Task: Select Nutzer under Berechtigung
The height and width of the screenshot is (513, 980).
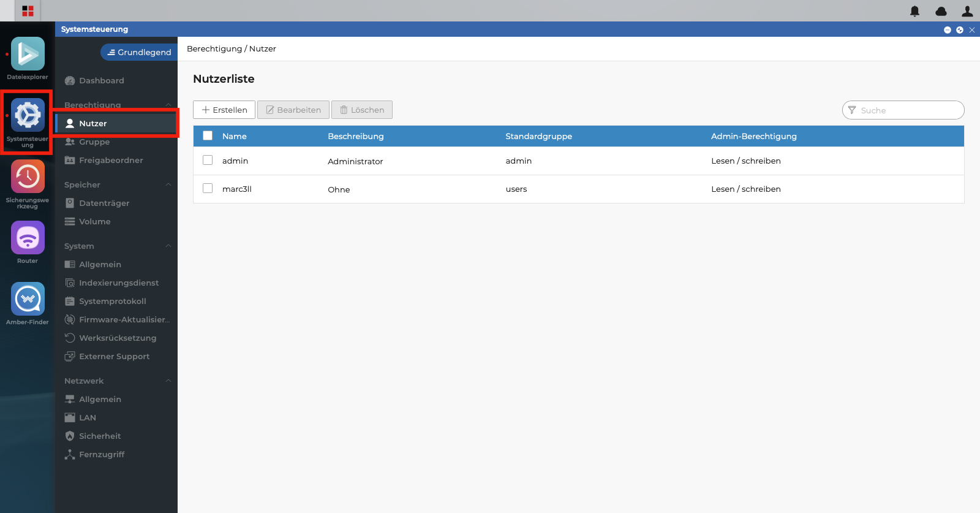Action: pyautogui.click(x=116, y=123)
